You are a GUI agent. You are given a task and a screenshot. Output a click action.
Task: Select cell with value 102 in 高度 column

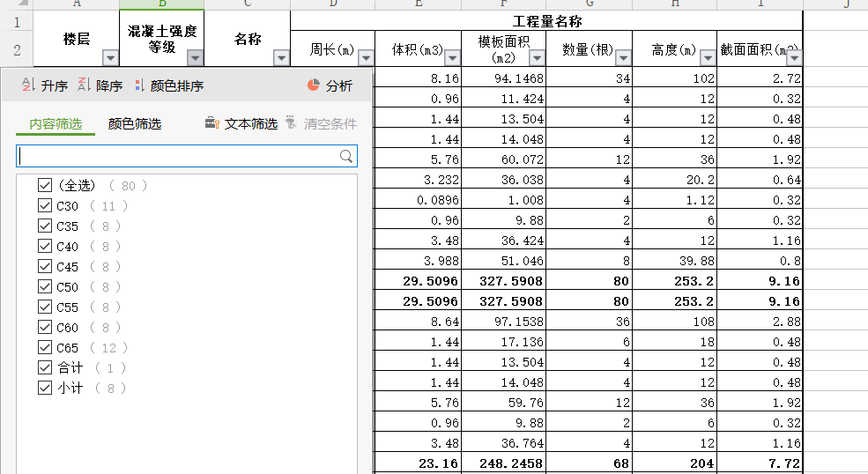[675, 78]
